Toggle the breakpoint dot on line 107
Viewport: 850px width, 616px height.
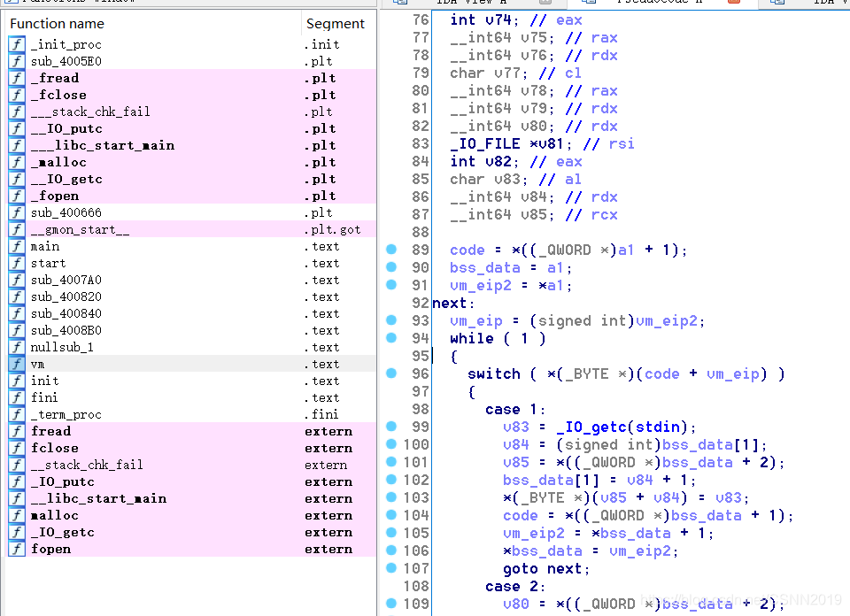point(391,568)
